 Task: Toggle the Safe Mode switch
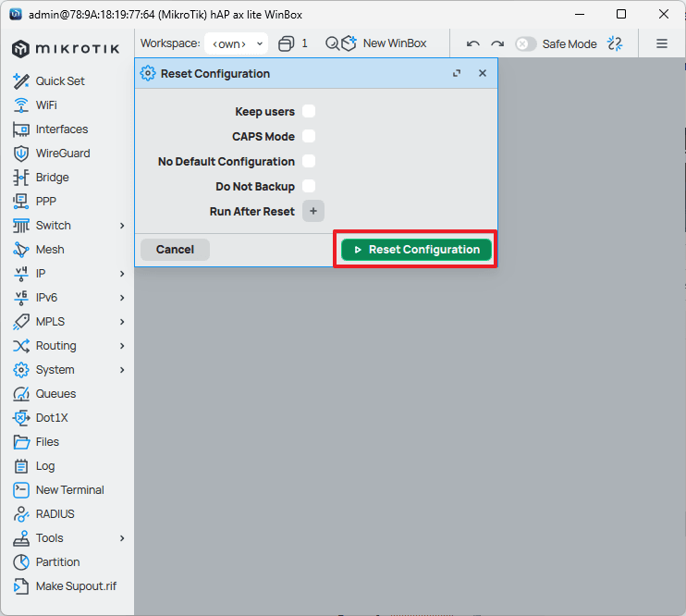tap(525, 43)
